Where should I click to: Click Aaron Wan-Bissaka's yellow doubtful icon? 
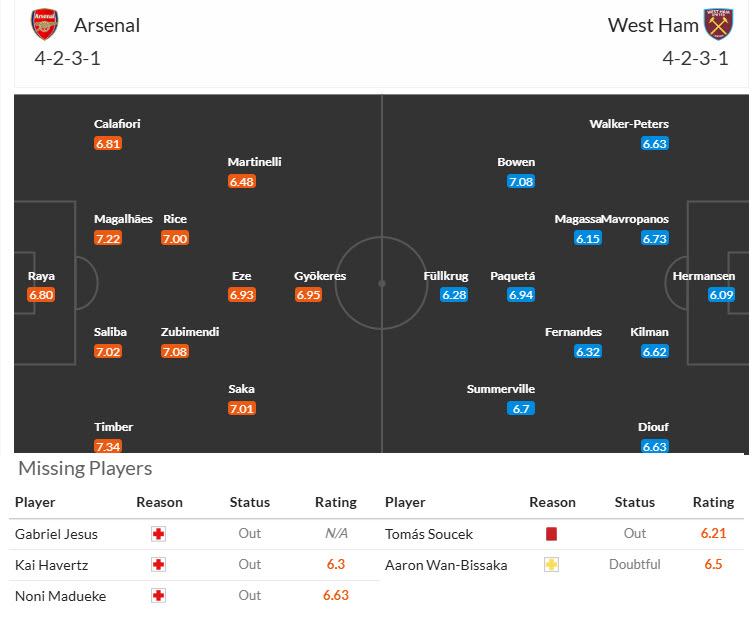(551, 565)
